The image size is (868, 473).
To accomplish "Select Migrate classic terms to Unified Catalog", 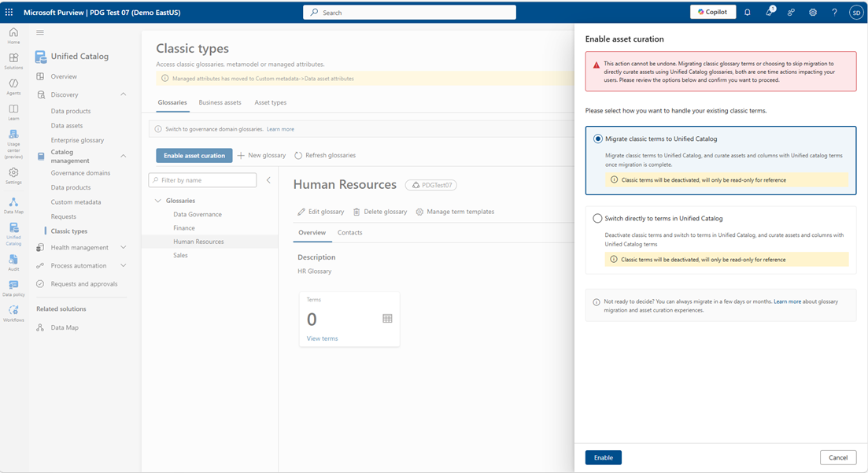I will 597,139.
